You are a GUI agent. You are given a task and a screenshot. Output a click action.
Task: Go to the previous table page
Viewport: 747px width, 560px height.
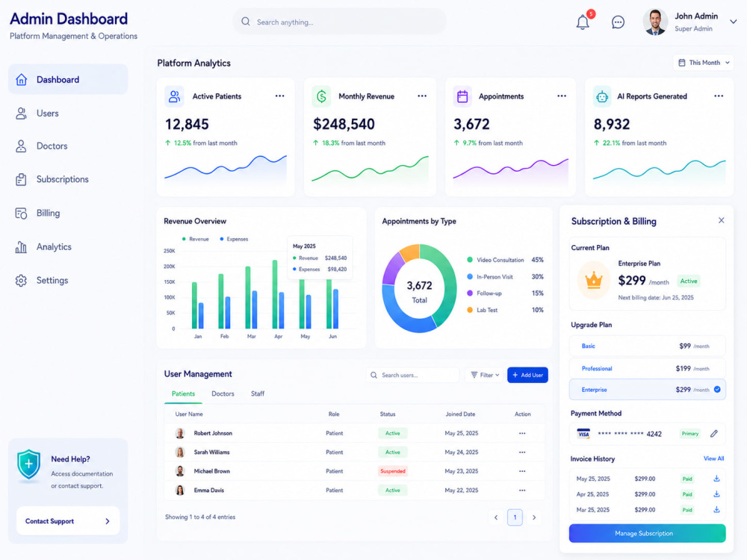pos(496,517)
